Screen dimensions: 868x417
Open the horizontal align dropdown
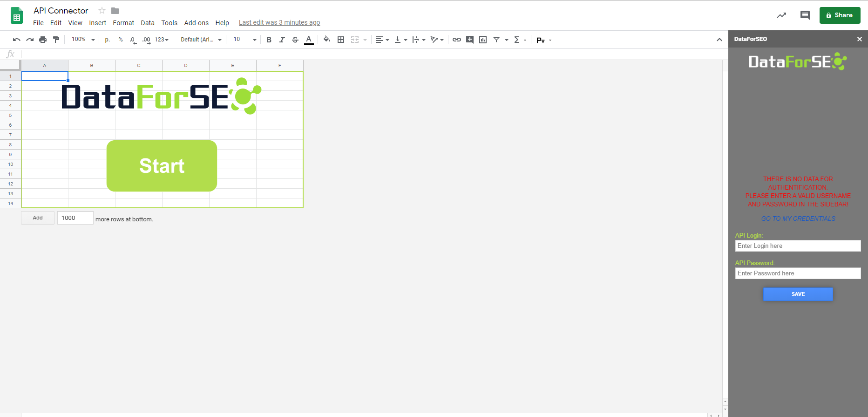pyautogui.click(x=382, y=40)
